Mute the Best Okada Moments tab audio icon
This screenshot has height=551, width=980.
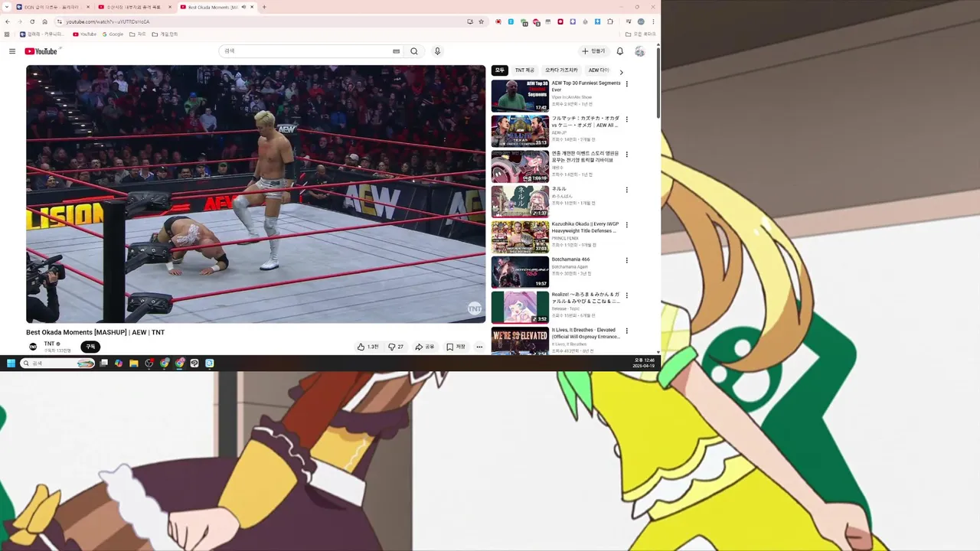[x=243, y=7]
